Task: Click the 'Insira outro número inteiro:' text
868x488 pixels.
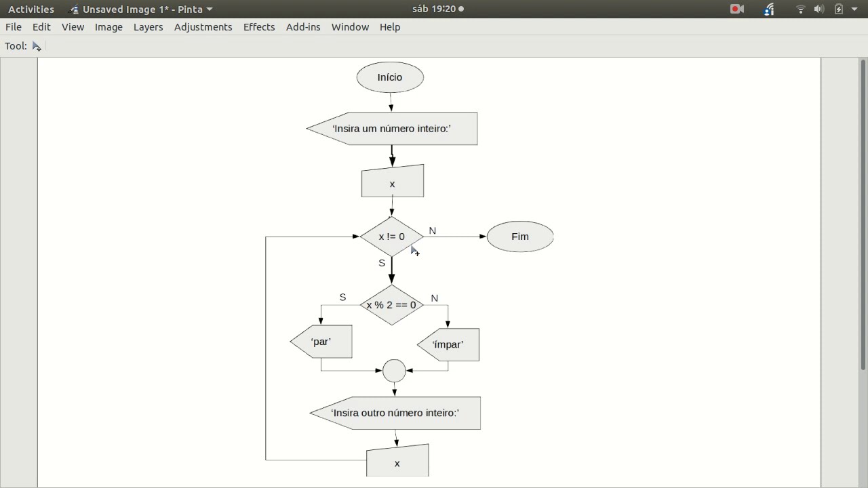Action: [395, 413]
